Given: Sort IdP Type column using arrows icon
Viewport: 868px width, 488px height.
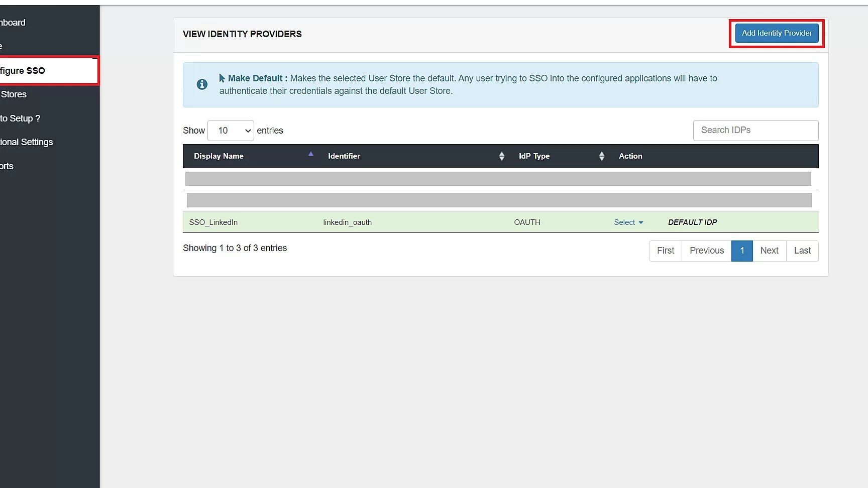Looking at the screenshot, I should click(x=601, y=156).
